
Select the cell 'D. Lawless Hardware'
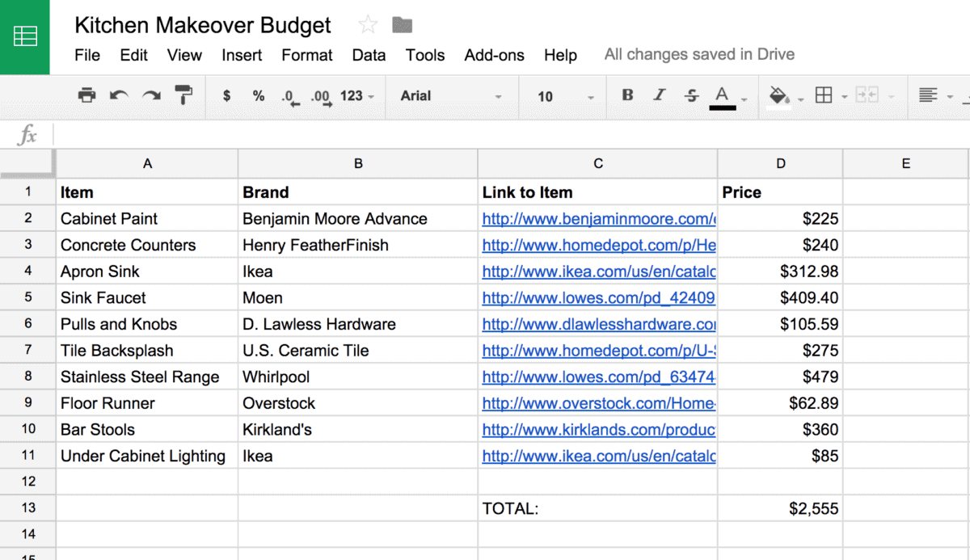coord(358,324)
